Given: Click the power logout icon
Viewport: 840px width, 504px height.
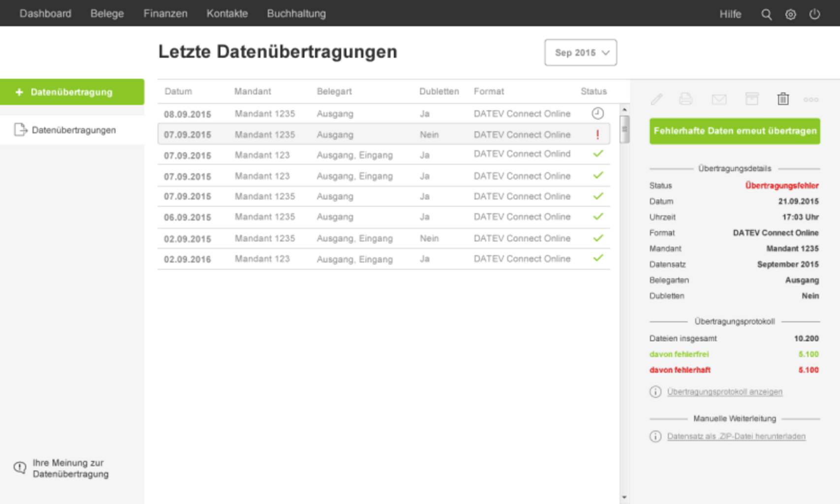Looking at the screenshot, I should click(814, 14).
